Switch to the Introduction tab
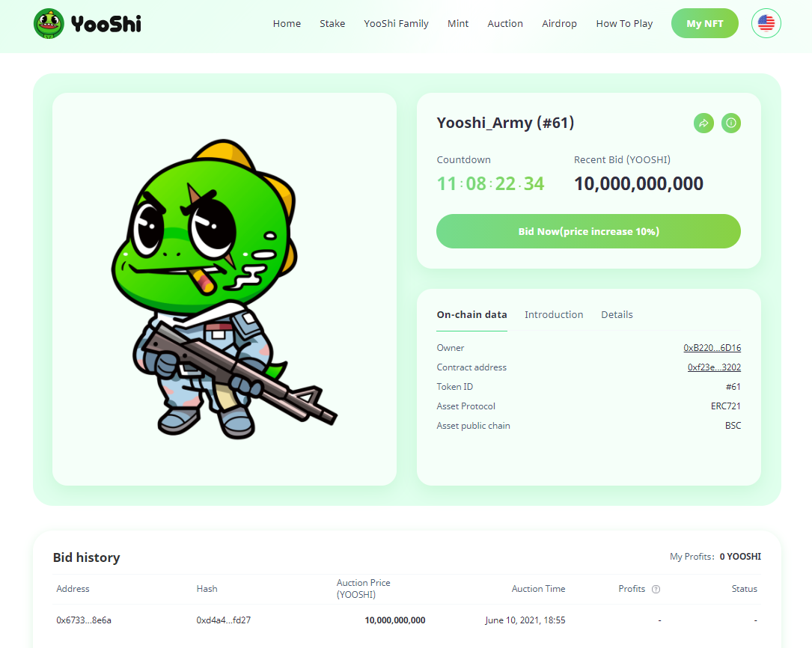 (x=554, y=315)
